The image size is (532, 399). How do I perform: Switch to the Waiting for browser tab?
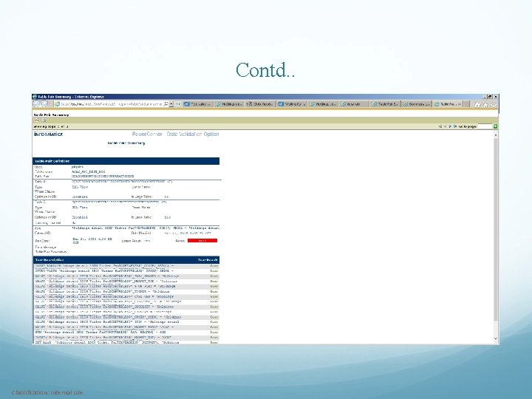[x=292, y=104]
